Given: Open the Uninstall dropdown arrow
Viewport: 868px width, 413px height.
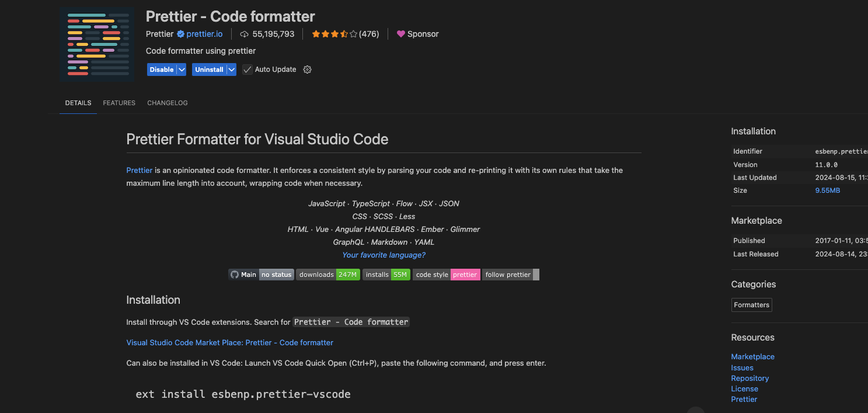Looking at the screenshot, I should click(231, 70).
